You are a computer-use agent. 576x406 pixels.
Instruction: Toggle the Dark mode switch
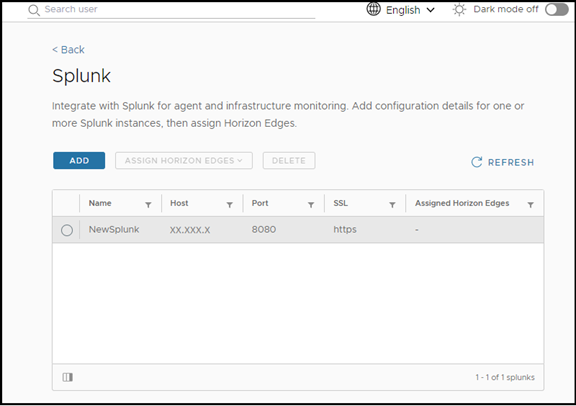pyautogui.click(x=557, y=10)
